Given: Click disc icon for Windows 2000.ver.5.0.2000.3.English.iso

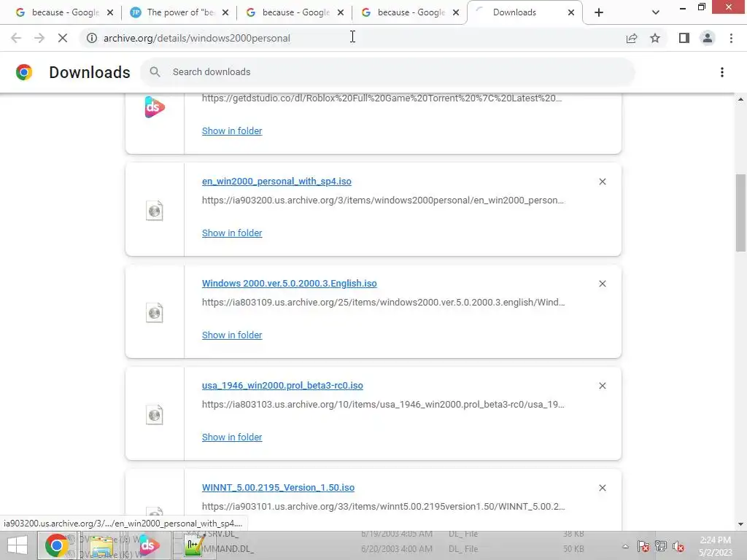Looking at the screenshot, I should pos(155,312).
